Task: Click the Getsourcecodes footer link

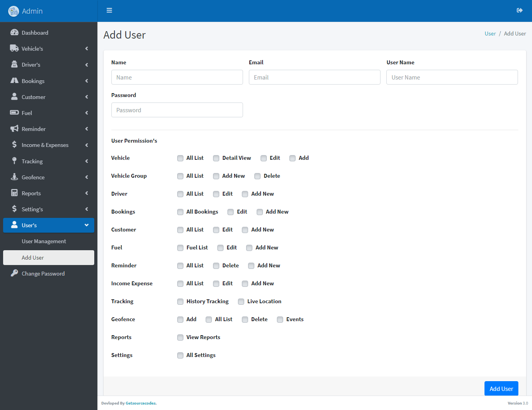Action: pos(140,403)
